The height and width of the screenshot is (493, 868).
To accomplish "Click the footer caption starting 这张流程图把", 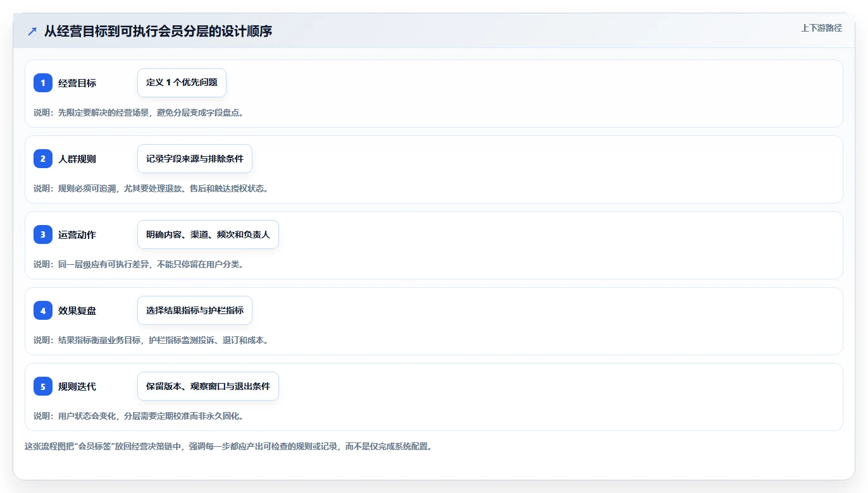I will pos(228,446).
